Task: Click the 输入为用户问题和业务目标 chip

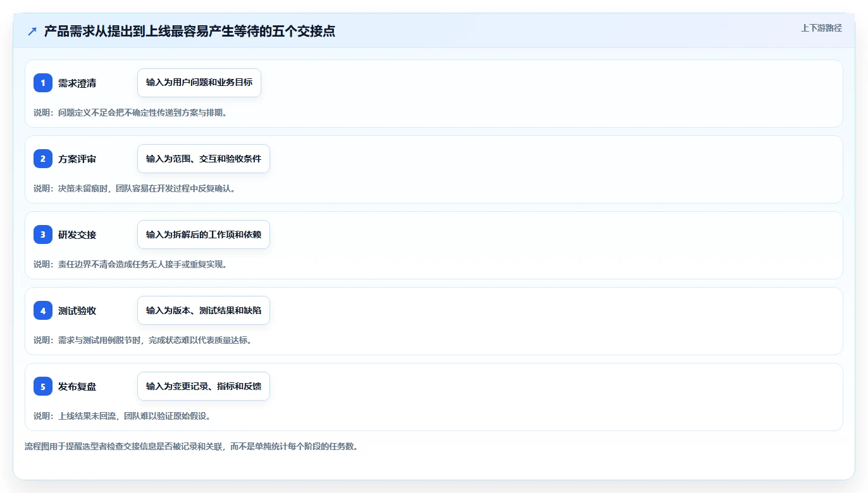Action: click(x=199, y=83)
